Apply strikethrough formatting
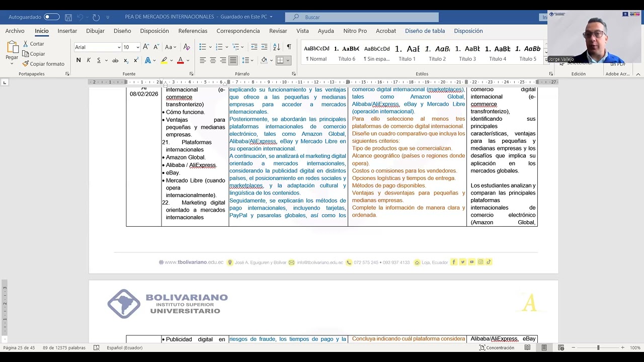Viewport: 644px width, 362px height. coord(115,60)
